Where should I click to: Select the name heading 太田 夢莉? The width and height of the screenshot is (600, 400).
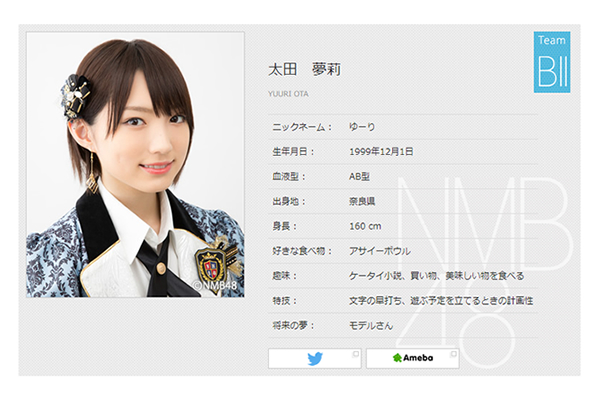point(304,70)
